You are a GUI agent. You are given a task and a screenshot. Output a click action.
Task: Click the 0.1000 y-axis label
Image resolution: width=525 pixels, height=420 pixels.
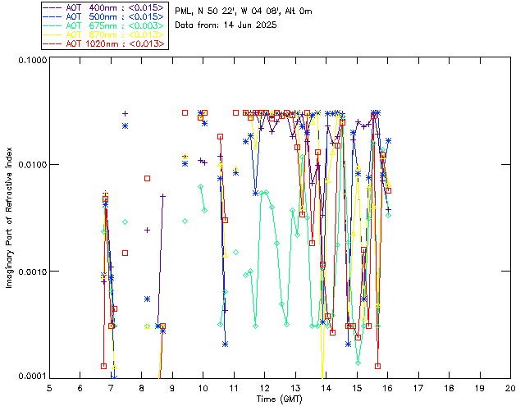(x=32, y=60)
